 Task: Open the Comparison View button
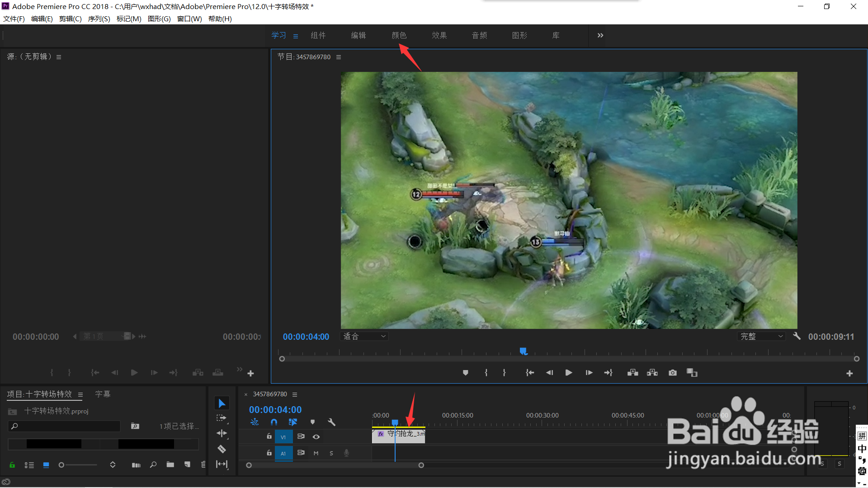click(692, 373)
